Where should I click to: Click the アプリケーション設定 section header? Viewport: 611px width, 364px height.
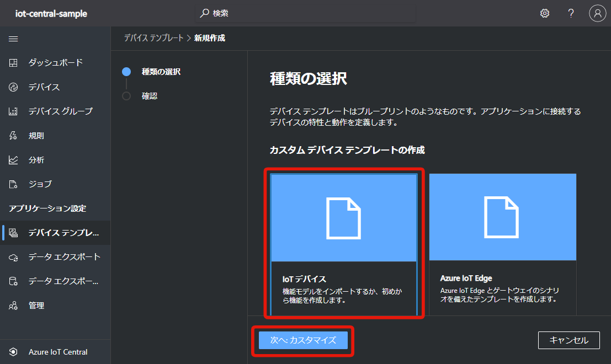[x=47, y=208]
